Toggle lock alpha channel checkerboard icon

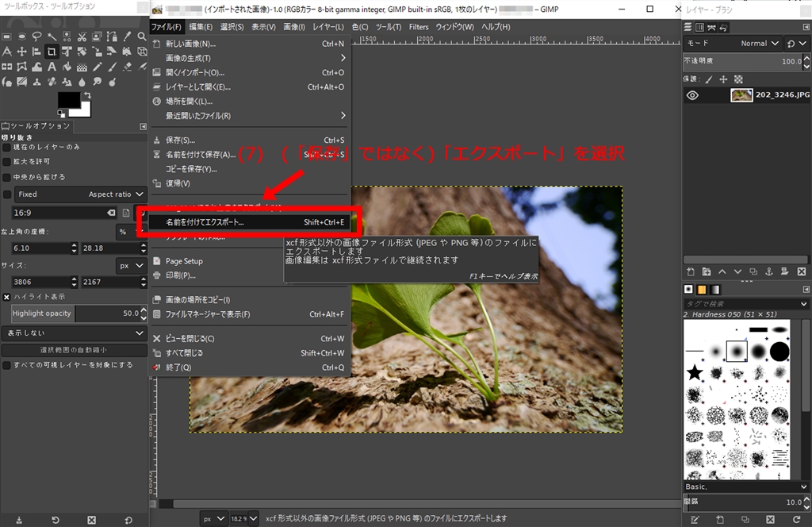[738, 79]
